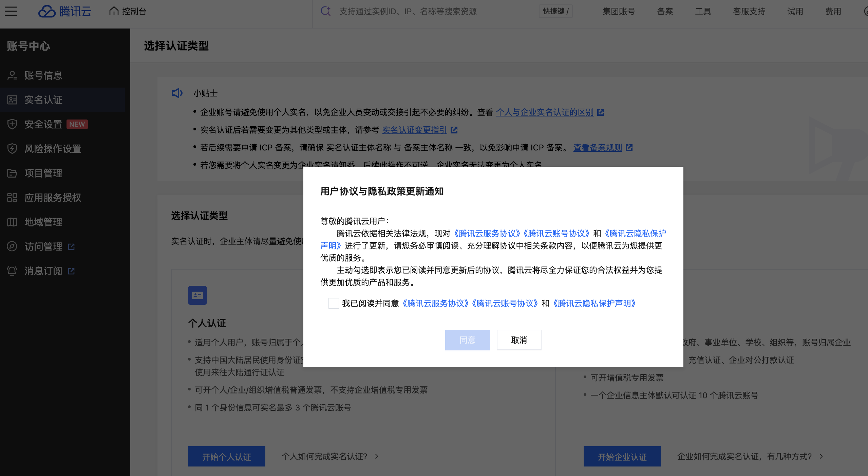Image resolution: width=868 pixels, height=476 pixels.
Task: Tick the agreement checkbox in the dialog
Action: (x=334, y=303)
